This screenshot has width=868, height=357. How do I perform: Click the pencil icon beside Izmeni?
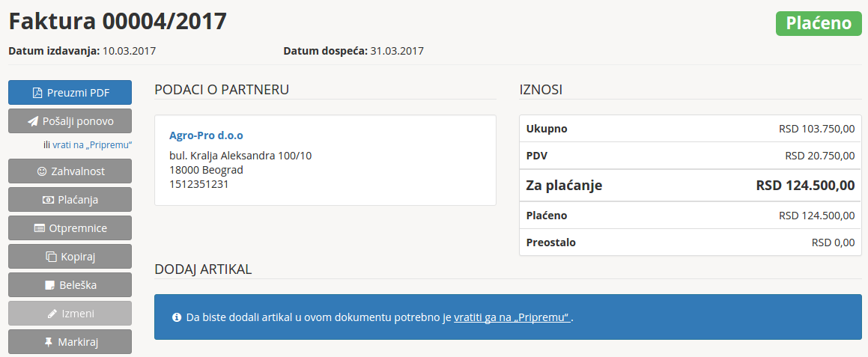coord(52,314)
